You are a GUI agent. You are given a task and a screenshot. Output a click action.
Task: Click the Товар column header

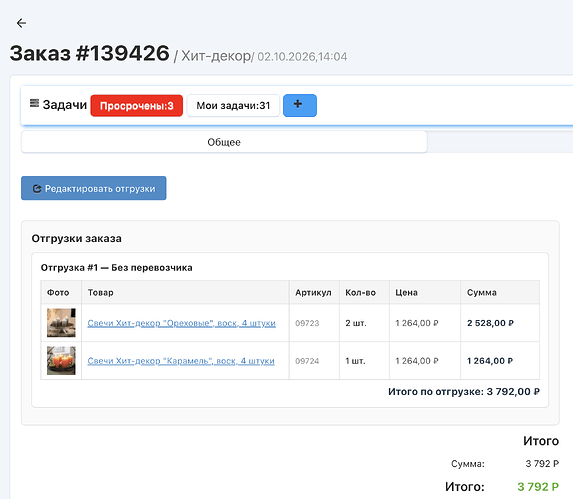100,292
